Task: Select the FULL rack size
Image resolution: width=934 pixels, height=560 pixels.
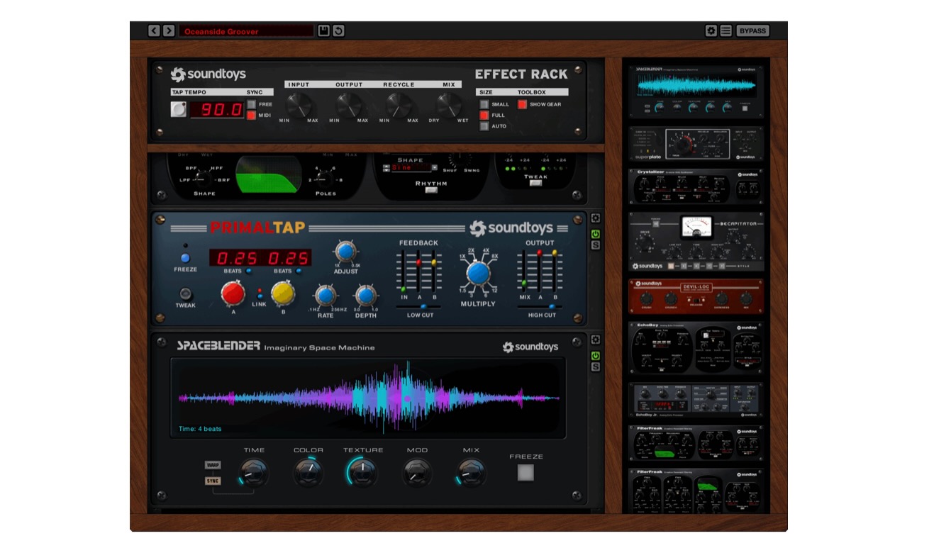Action: (484, 115)
